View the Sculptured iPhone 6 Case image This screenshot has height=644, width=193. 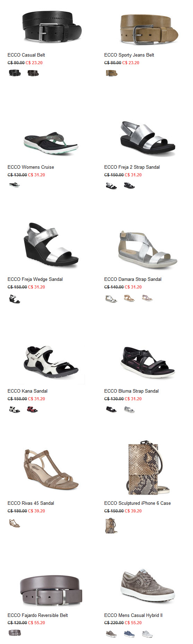pos(149,468)
